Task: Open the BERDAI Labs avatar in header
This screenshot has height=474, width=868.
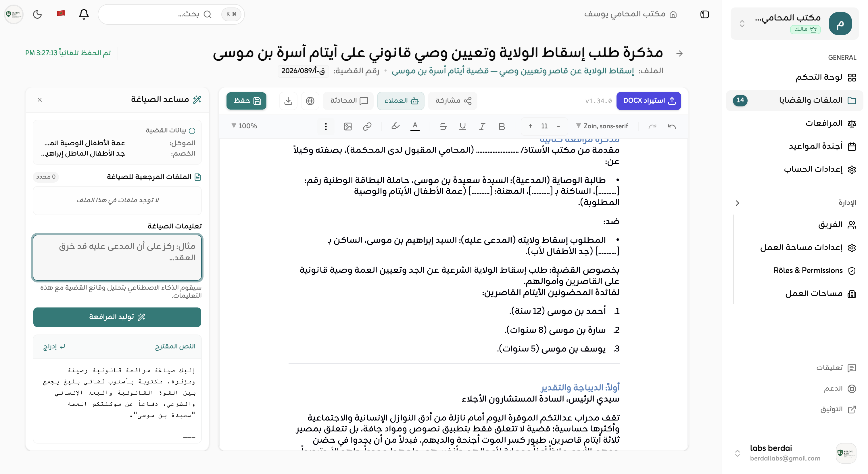Action: (14, 14)
